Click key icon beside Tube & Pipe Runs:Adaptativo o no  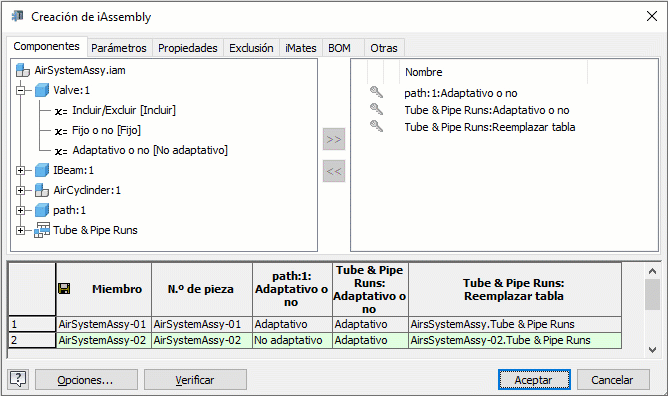pyautogui.click(x=376, y=109)
